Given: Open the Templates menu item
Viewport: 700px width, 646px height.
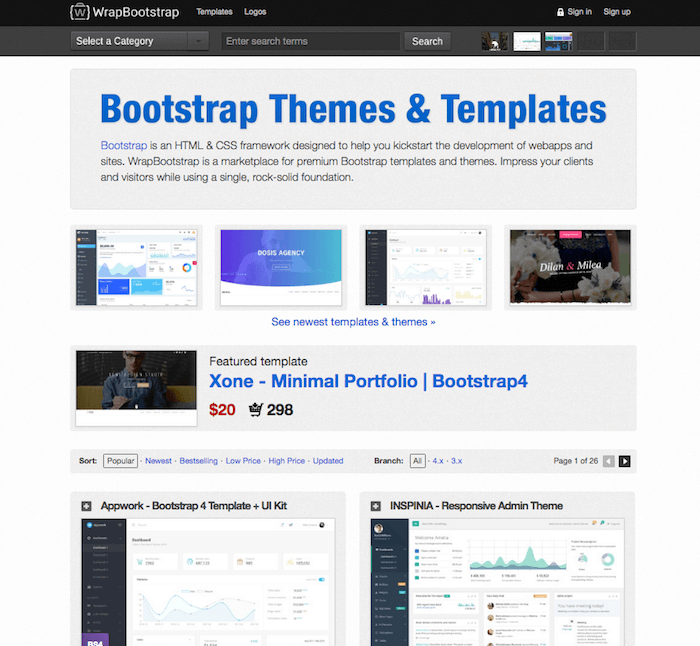Looking at the screenshot, I should (x=214, y=12).
